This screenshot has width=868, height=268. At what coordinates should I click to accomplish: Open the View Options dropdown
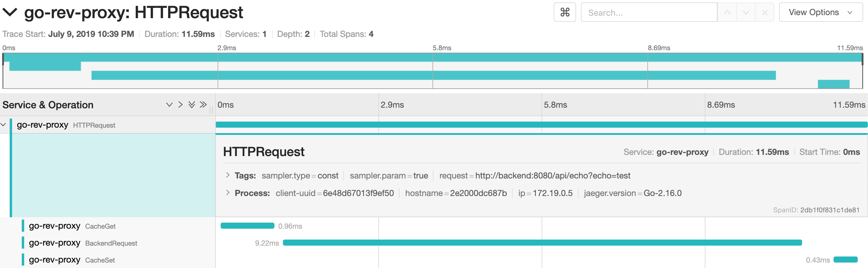coord(821,12)
